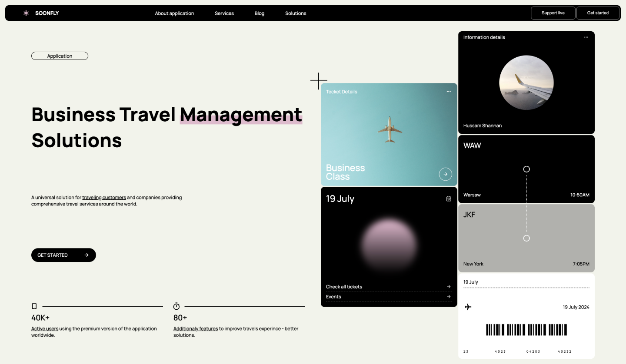
Task: Click the Warsaw city label
Action: click(472, 195)
